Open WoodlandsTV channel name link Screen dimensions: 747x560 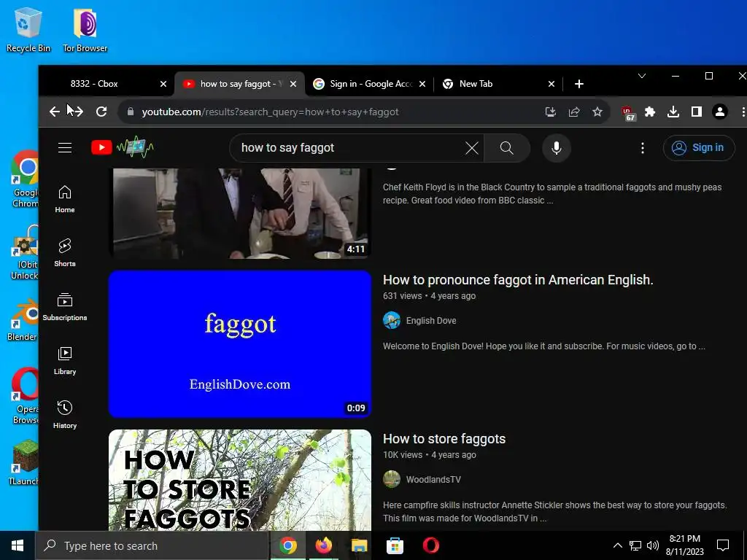[433, 480]
